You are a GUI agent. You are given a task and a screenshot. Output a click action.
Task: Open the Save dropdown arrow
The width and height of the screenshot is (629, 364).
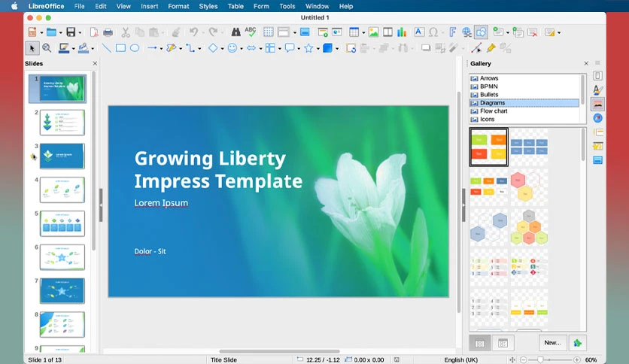pyautogui.click(x=80, y=32)
